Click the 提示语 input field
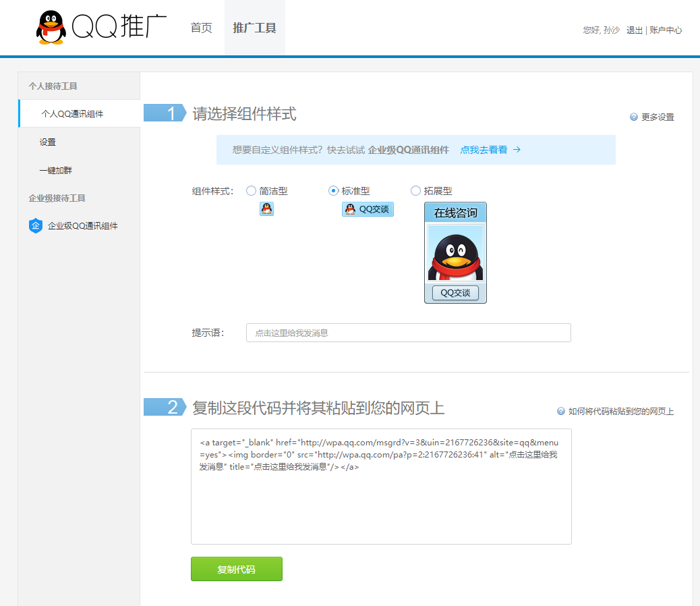700x606 pixels. pyautogui.click(x=409, y=333)
